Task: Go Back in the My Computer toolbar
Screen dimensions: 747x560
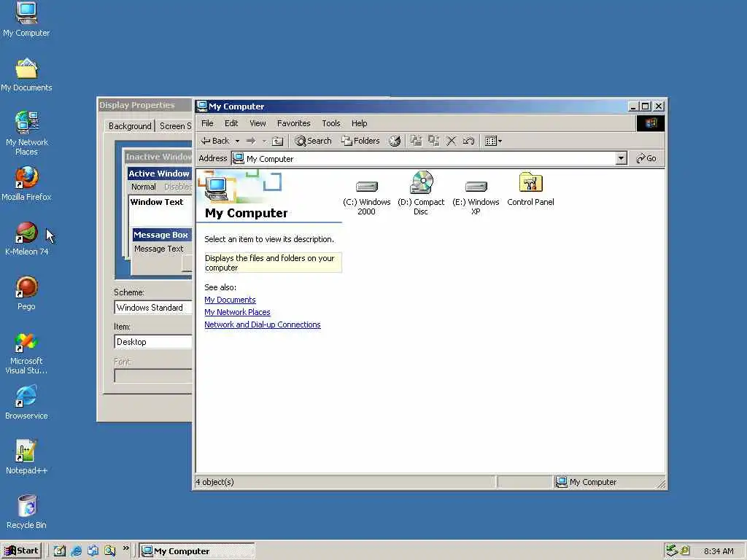Action: coord(215,141)
